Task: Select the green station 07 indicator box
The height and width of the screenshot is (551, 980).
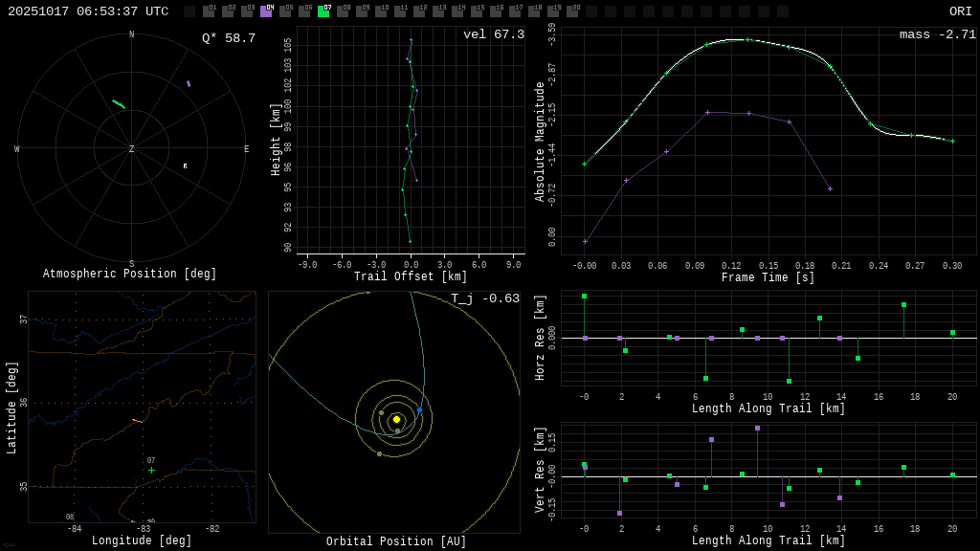Action: [x=323, y=11]
